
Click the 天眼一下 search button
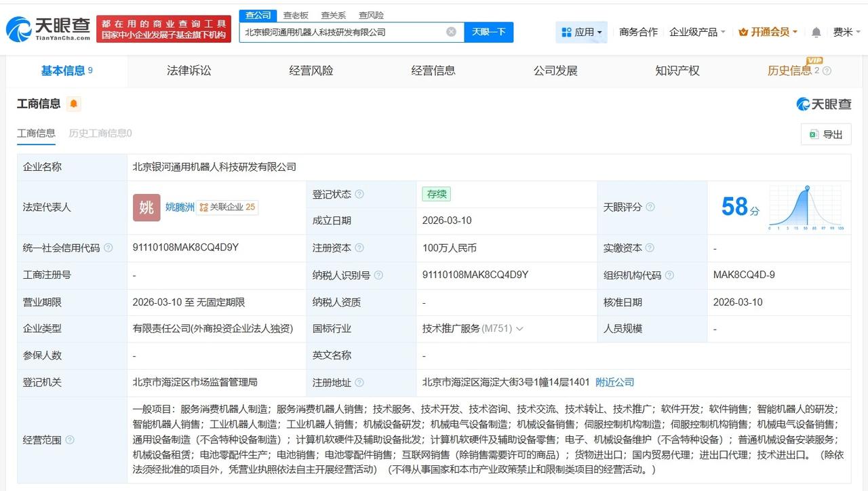pyautogui.click(x=489, y=31)
